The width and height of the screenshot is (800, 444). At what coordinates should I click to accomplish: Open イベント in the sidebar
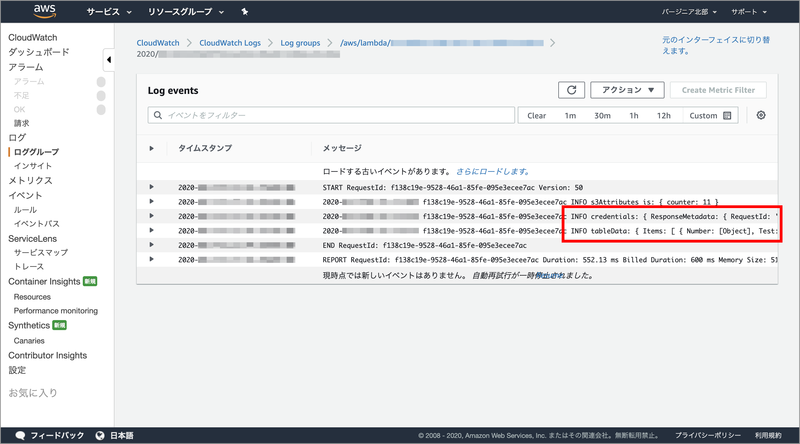click(25, 195)
